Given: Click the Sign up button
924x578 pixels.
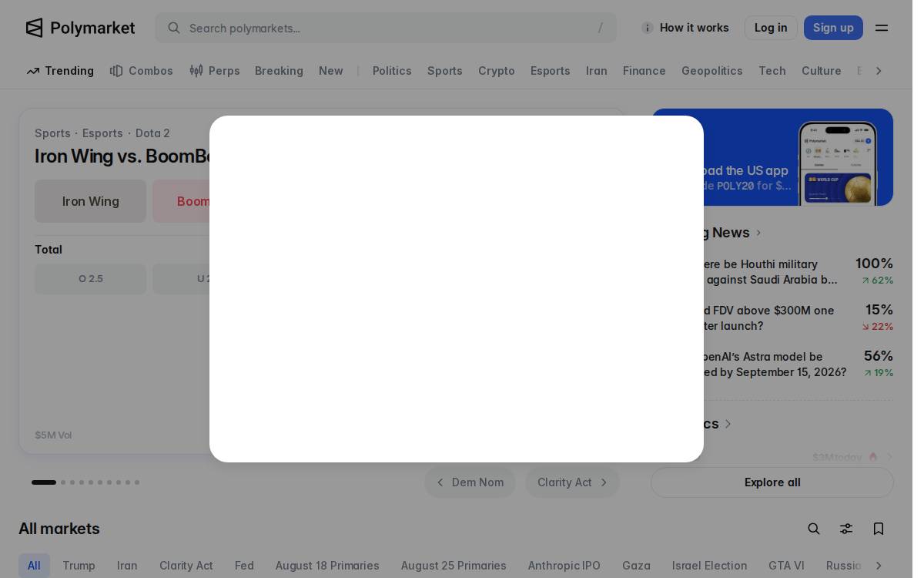Looking at the screenshot, I should (x=833, y=28).
